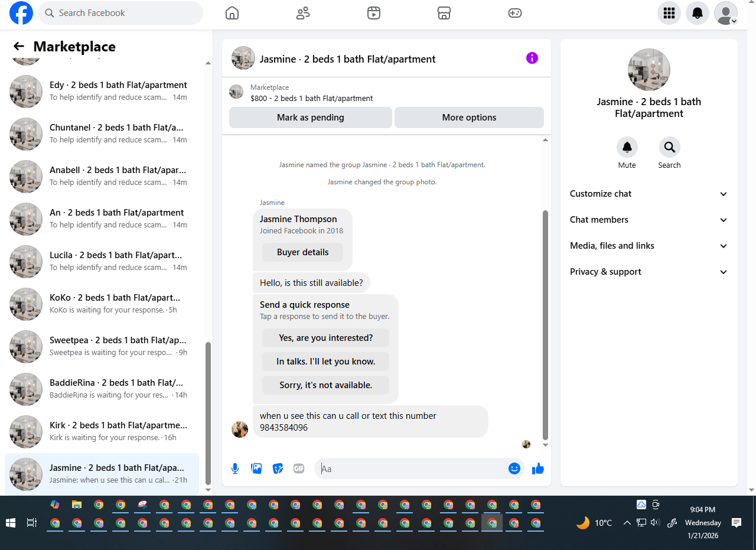Open the Windows Action Center notifications icon

click(737, 523)
